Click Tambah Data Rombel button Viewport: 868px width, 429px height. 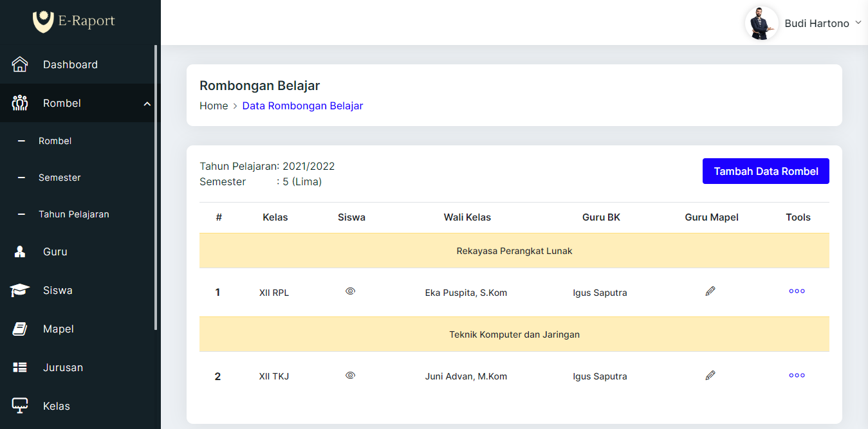[766, 171]
